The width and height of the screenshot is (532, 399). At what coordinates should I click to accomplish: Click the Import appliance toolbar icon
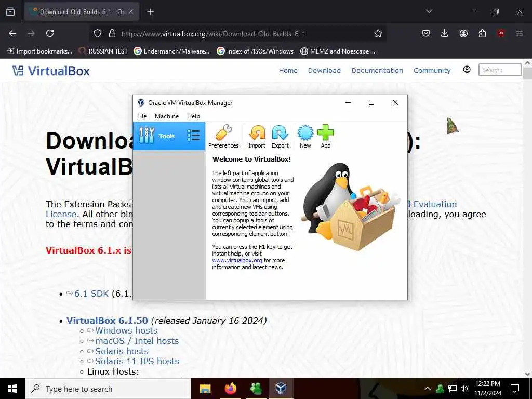pos(257,137)
